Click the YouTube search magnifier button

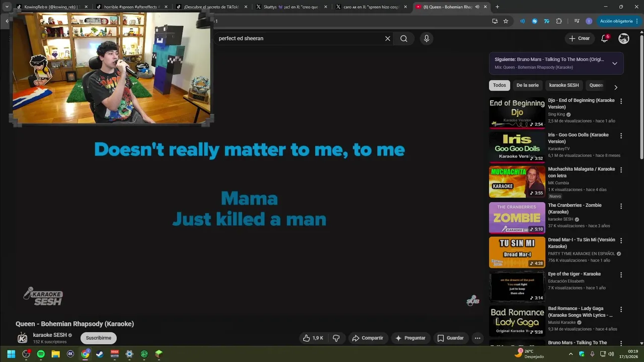click(404, 38)
